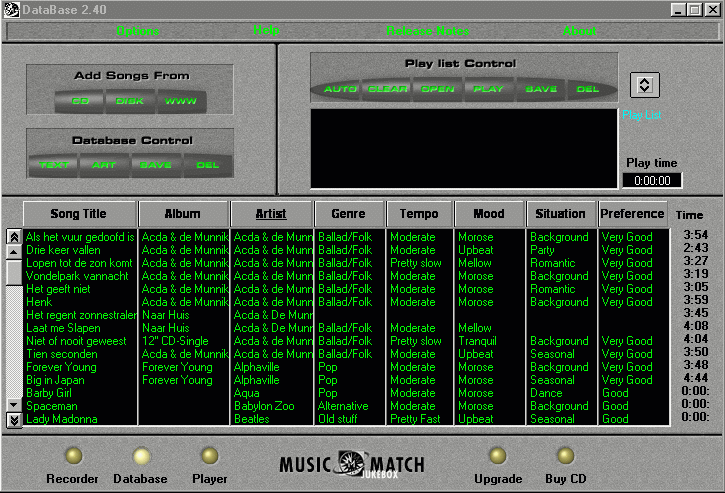
Task: Add songs from WWW
Action: tap(181, 101)
